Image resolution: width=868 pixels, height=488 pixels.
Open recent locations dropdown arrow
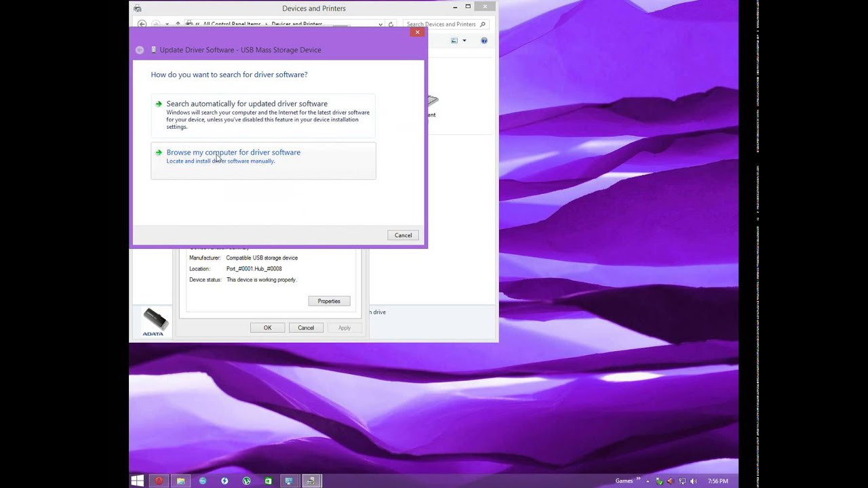167,24
